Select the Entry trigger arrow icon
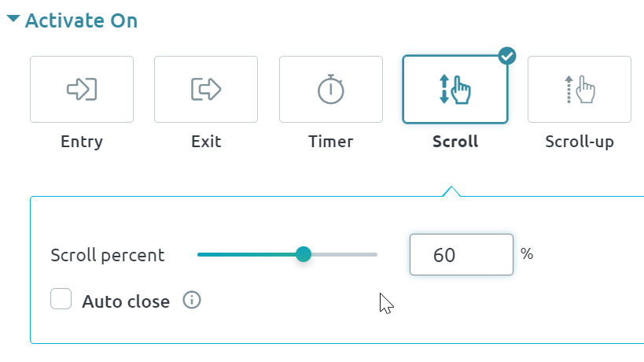The image size is (644, 362). 82,89
